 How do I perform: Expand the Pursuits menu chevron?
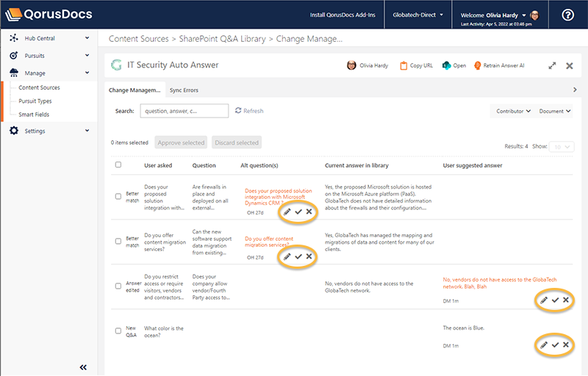(87, 55)
